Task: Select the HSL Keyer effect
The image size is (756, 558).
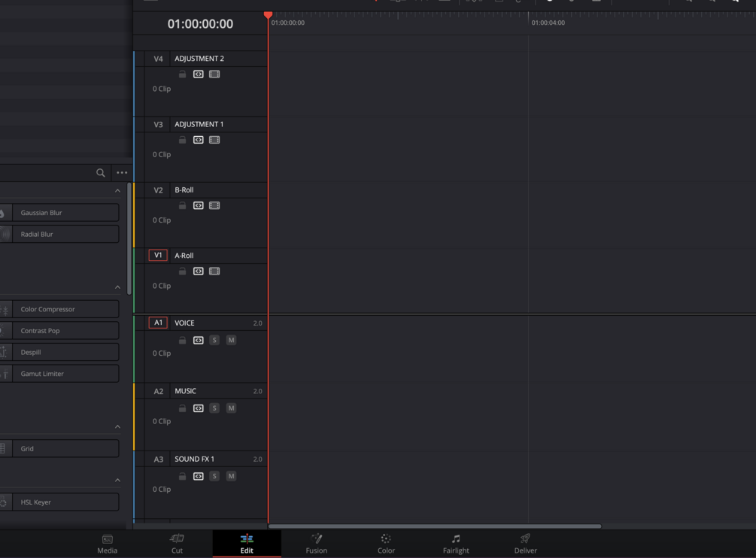Action: pyautogui.click(x=59, y=502)
